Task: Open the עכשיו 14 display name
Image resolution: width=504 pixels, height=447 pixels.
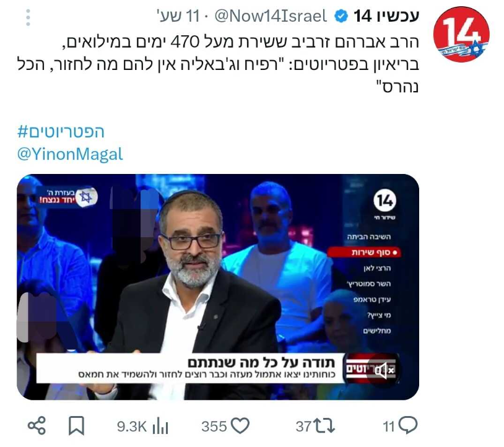Action: click(386, 15)
